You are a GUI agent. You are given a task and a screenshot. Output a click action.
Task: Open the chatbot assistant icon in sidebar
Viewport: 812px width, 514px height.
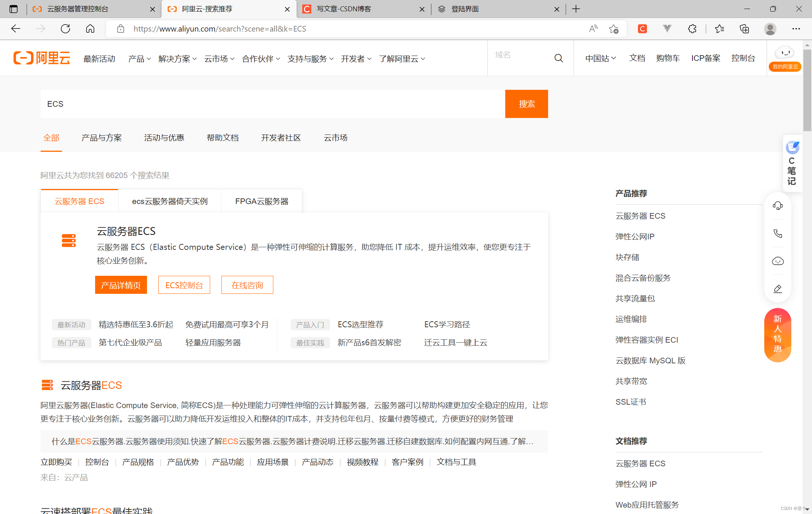777,261
